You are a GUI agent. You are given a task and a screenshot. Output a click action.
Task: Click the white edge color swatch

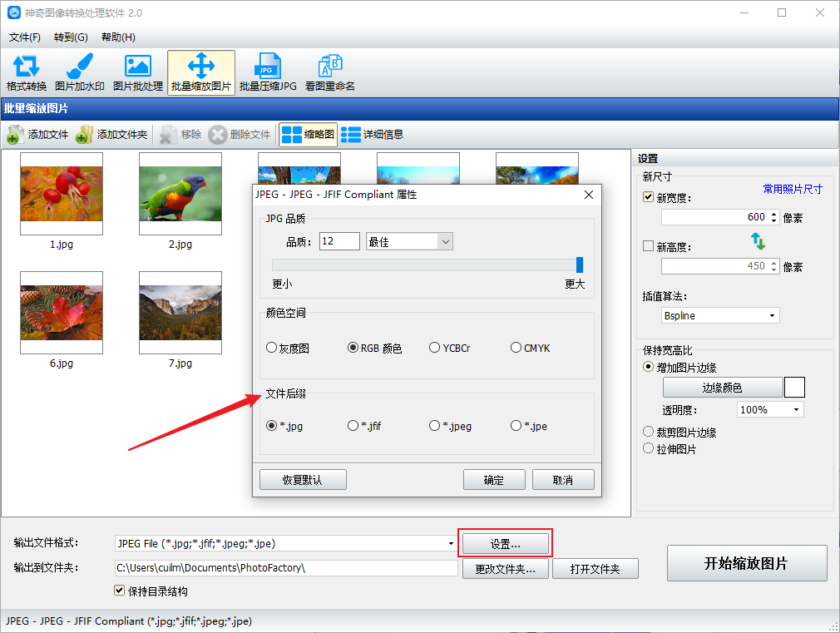794,387
